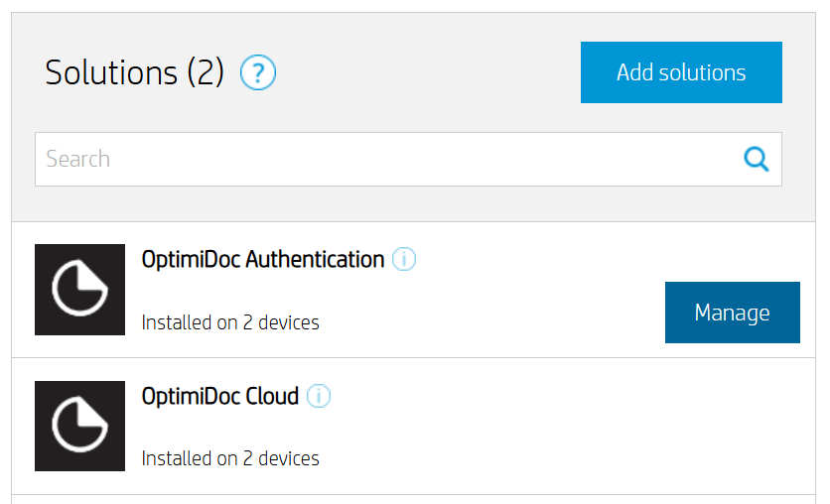Click the Solutions (2) heading

135,72
